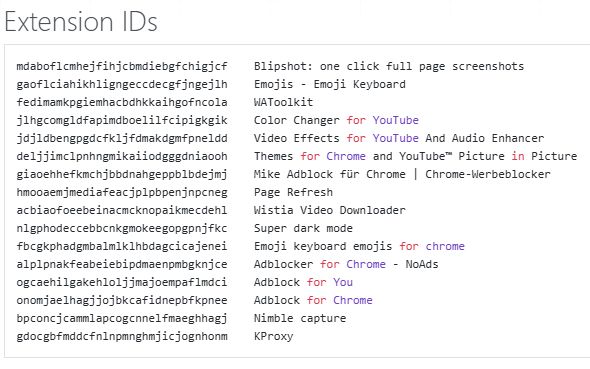Click the Extension IDs heading
This screenshot has width=590, height=369.
coord(81,21)
